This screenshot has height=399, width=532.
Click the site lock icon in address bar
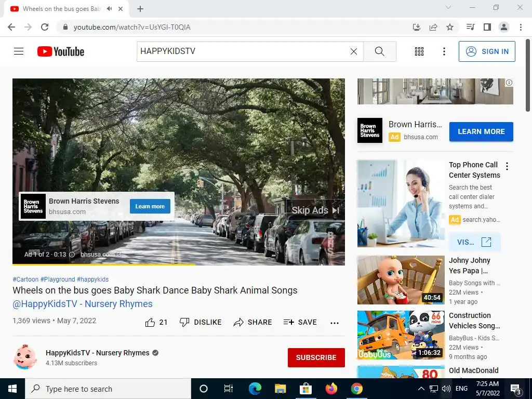pos(66,27)
